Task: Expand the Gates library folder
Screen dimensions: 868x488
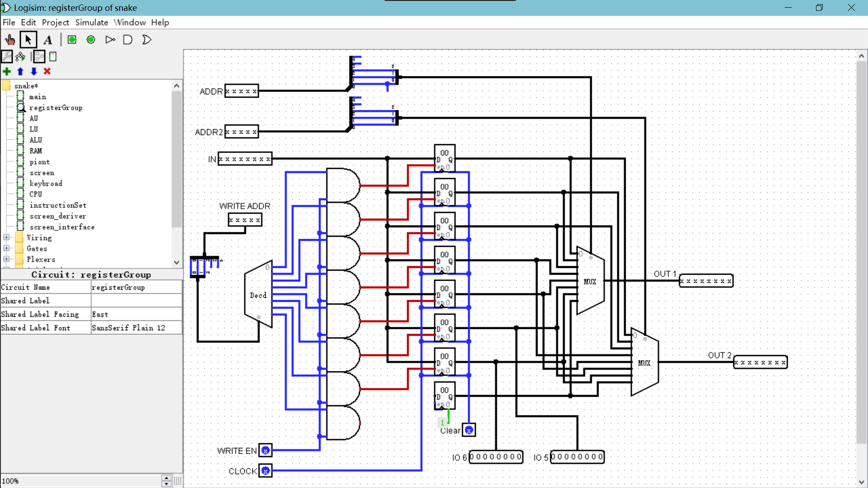Action: 6,248
